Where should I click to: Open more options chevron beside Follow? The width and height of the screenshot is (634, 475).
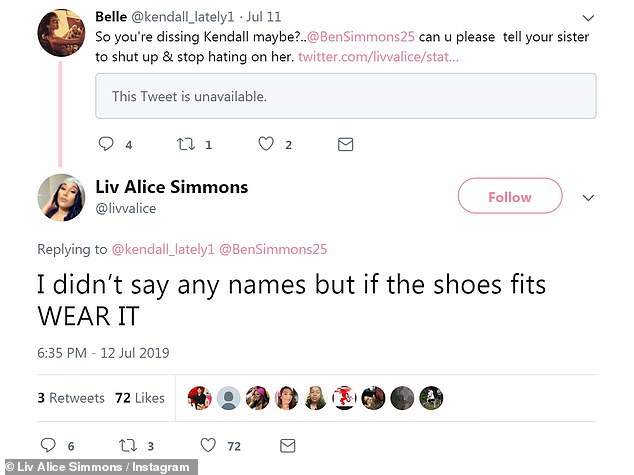pos(588,197)
